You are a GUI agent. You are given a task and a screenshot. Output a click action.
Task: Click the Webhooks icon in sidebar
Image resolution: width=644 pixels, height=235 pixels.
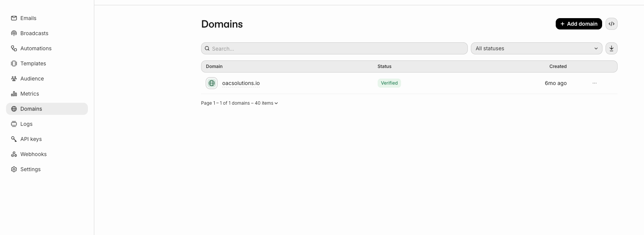[14, 154]
